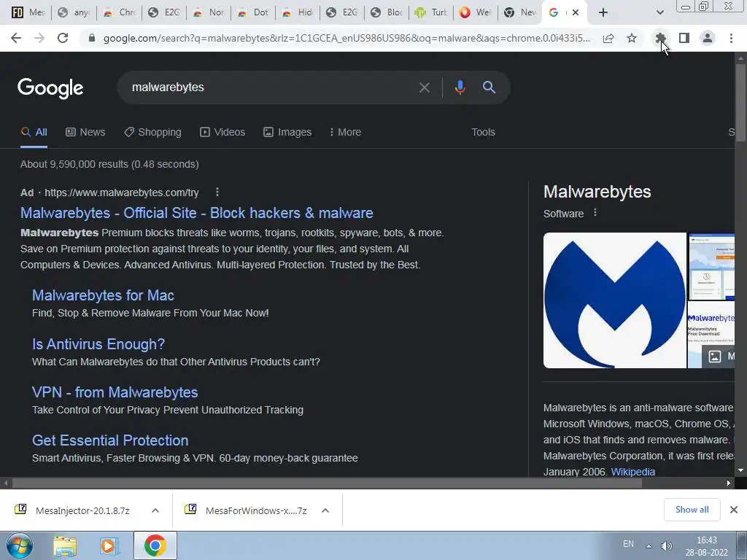
Task: Click the large Malwarebytes logo image
Action: click(614, 300)
